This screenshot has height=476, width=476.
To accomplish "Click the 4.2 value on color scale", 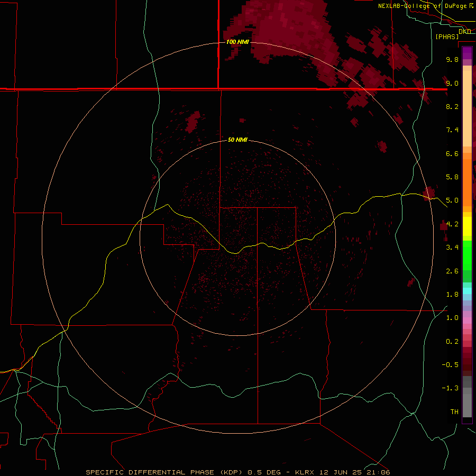I will tap(452, 224).
